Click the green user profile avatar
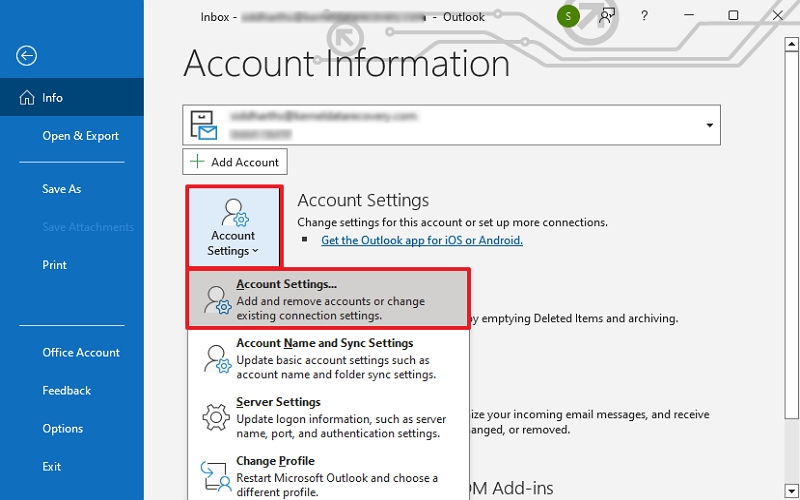800x500 pixels. click(x=569, y=15)
